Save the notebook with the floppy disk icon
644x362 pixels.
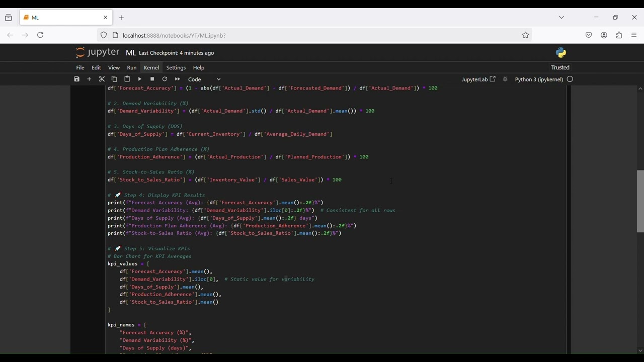coord(77,79)
